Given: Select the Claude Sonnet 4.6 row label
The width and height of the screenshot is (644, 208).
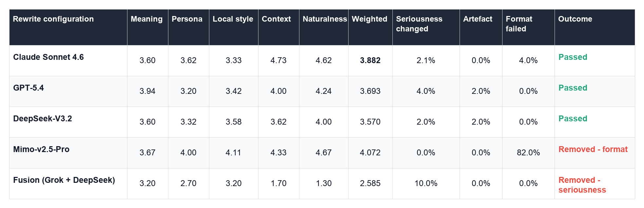Looking at the screenshot, I should point(48,57).
